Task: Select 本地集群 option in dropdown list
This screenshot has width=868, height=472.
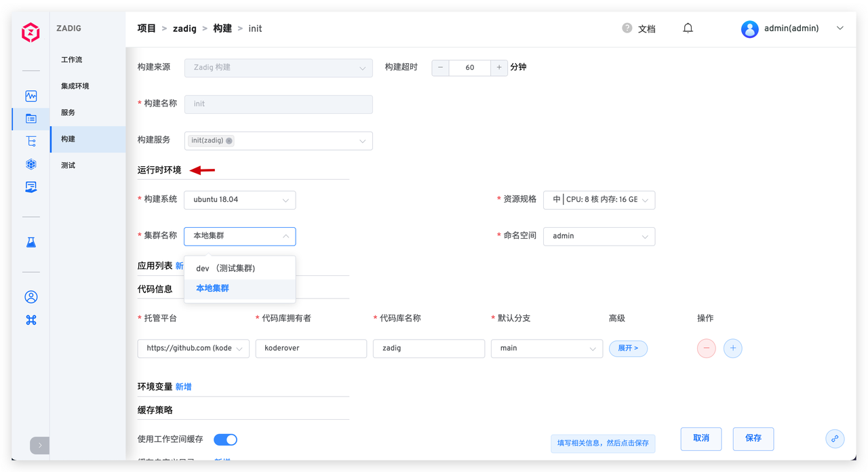Action: 240,289
